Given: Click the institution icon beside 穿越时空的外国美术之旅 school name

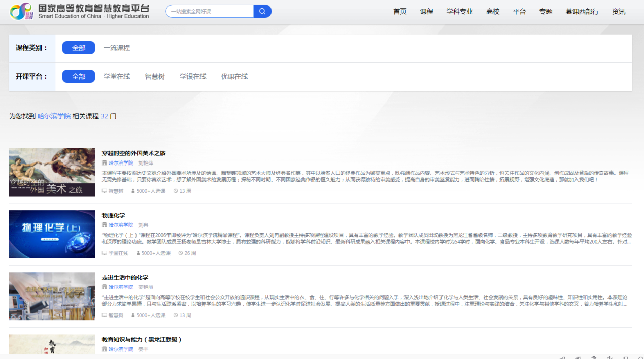Looking at the screenshot, I should 105,164.
